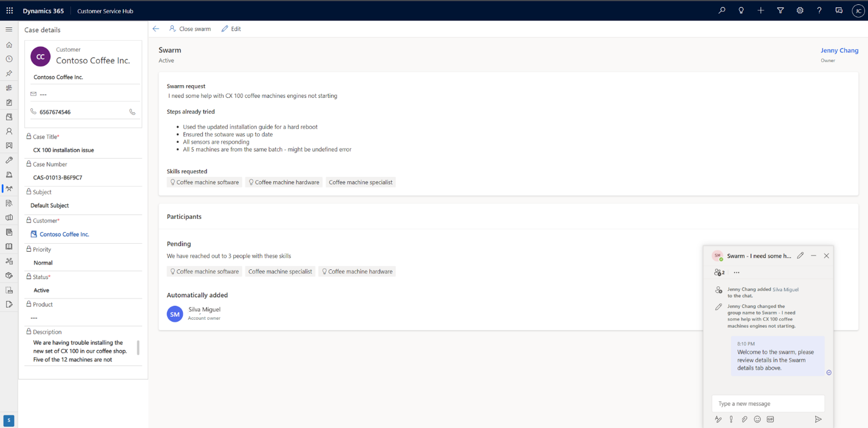Send the chat message arrow
This screenshot has width=868, height=428.
tap(818, 419)
